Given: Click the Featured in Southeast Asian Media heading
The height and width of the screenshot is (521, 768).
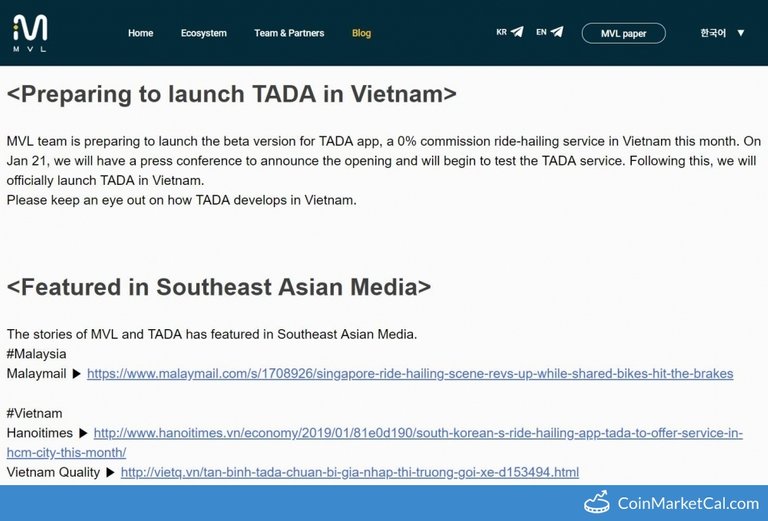Looking at the screenshot, I should point(219,287).
